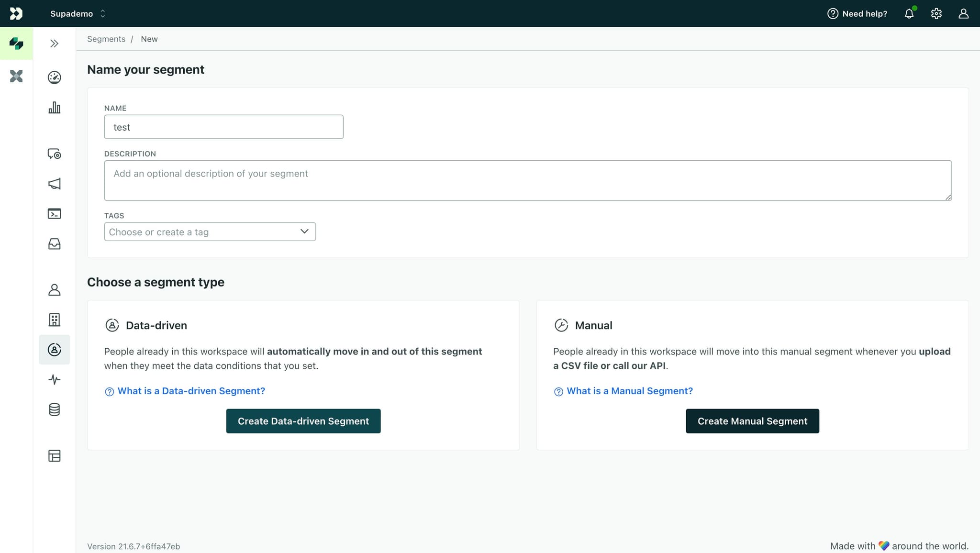980x553 pixels.
Task: Open the Metrics bar chart icon
Action: (54, 108)
